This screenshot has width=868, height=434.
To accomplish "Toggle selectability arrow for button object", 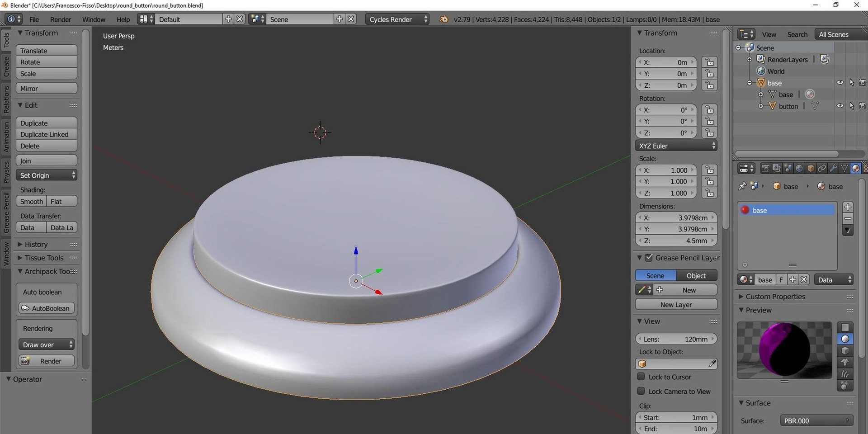I will tap(852, 106).
